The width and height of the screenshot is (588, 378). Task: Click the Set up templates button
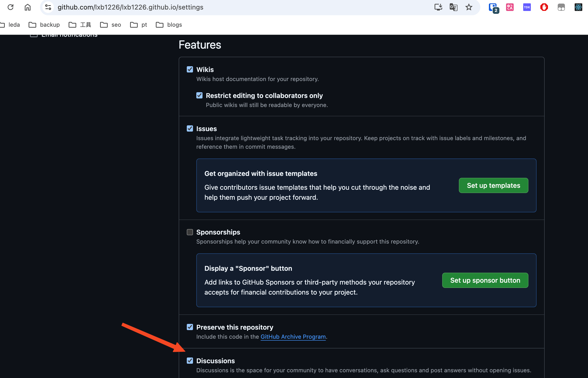point(493,185)
